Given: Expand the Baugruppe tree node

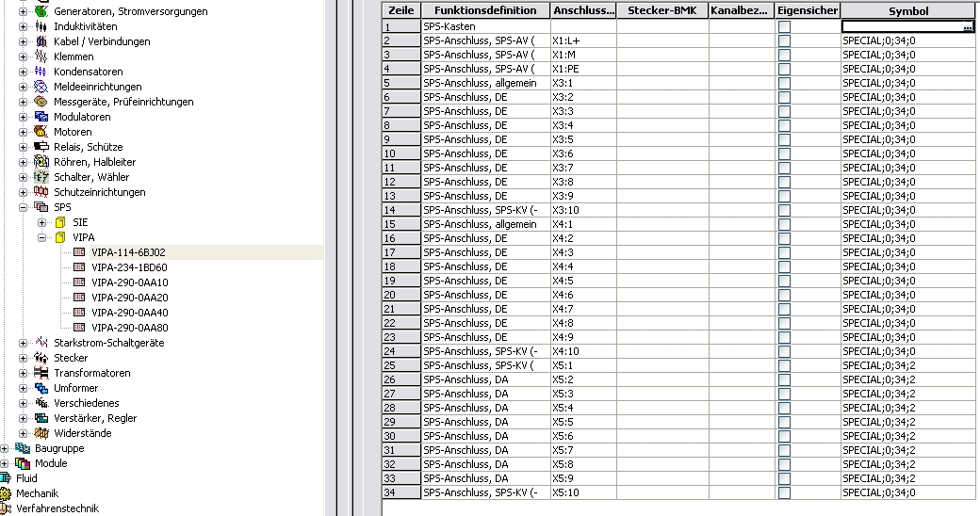Looking at the screenshot, I should (x=5, y=448).
